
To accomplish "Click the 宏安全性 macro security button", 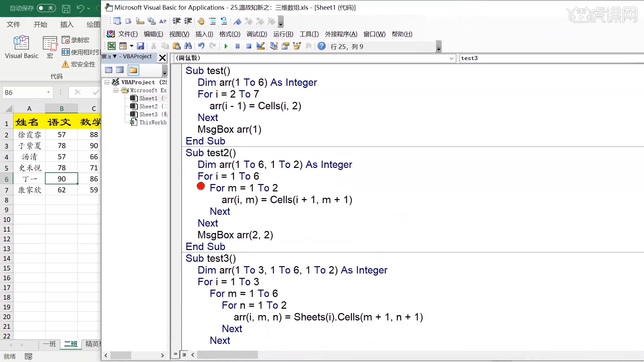I will [x=79, y=64].
